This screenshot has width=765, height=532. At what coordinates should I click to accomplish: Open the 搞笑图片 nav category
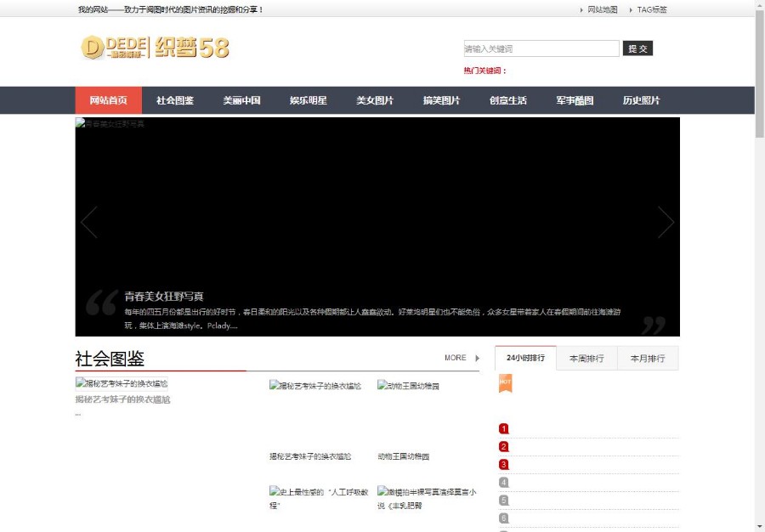(441, 100)
